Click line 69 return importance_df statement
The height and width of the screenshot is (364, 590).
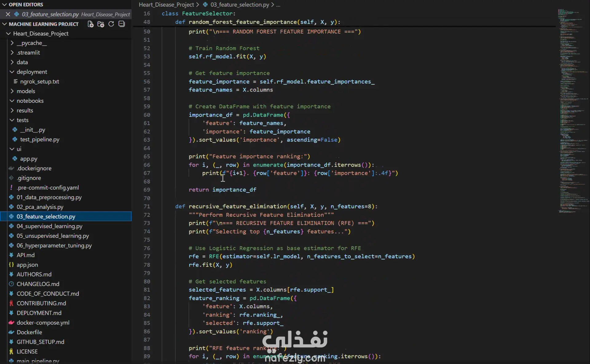222,190
